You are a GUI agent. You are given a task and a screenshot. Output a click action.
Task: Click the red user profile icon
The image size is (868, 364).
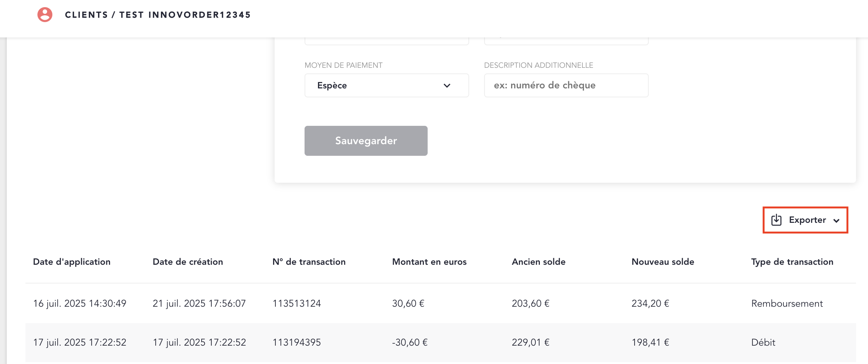[x=45, y=15]
